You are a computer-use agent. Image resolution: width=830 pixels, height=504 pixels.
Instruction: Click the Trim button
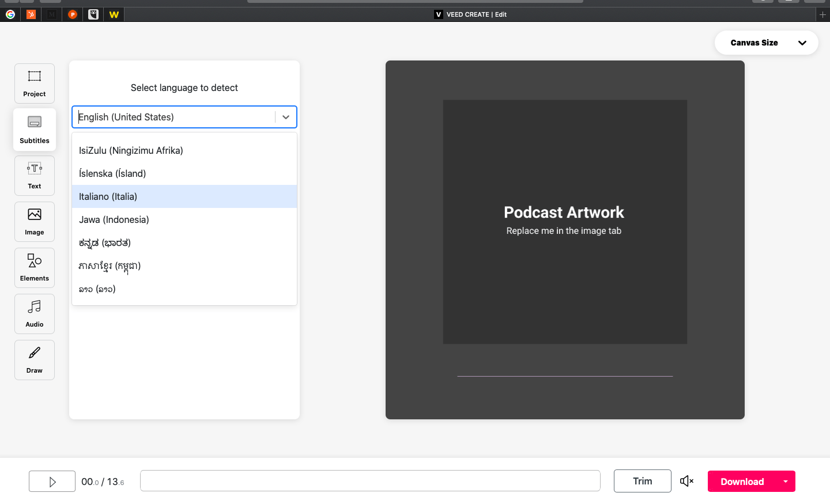(x=642, y=481)
